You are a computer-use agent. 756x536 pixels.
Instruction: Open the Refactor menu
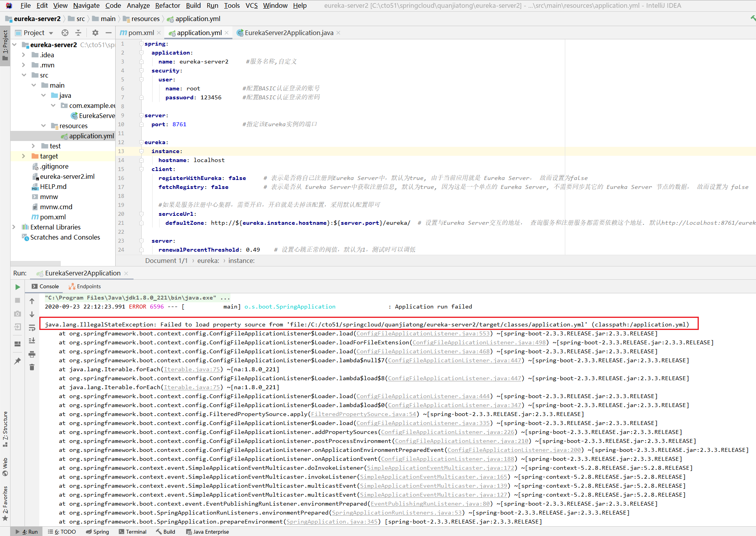[x=167, y=5]
